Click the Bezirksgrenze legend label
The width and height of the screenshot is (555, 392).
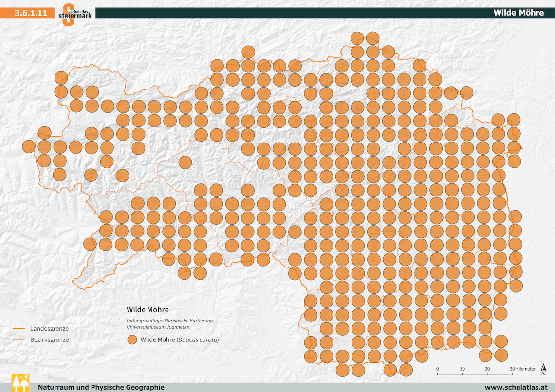(49, 339)
